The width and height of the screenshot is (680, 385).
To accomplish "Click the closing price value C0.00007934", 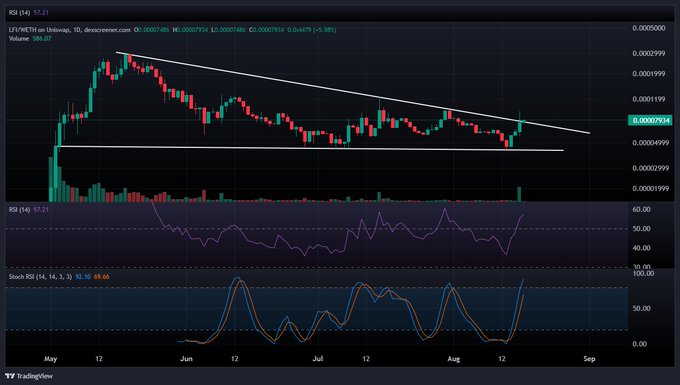I will pyautogui.click(x=266, y=30).
